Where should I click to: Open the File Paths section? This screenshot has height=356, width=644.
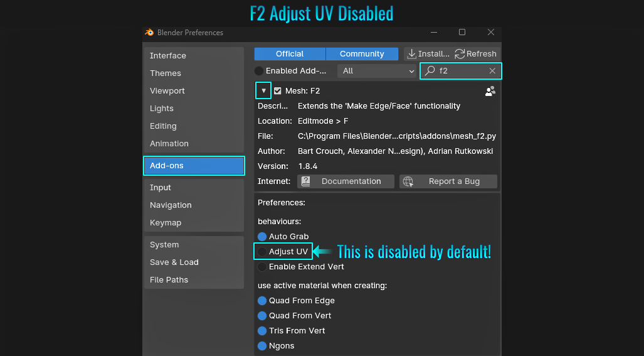tap(194, 280)
